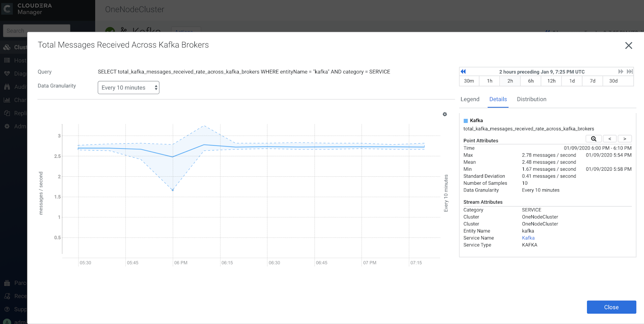Click the rewind time range arrows
Viewport: 644px width, 324px height.
[463, 72]
